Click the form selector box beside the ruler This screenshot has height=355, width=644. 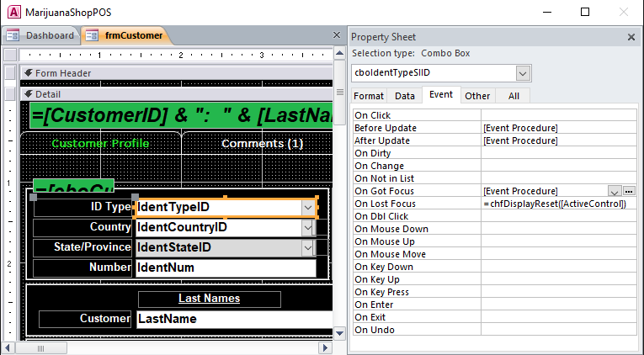pos(10,55)
